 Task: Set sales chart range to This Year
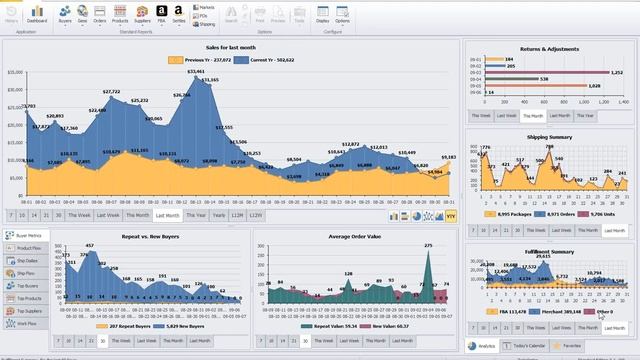point(196,215)
